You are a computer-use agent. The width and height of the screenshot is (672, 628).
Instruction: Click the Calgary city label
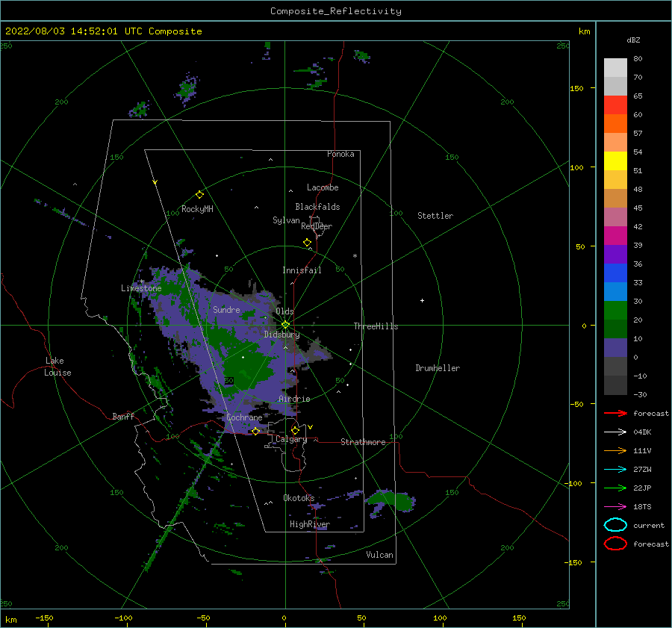[291, 439]
